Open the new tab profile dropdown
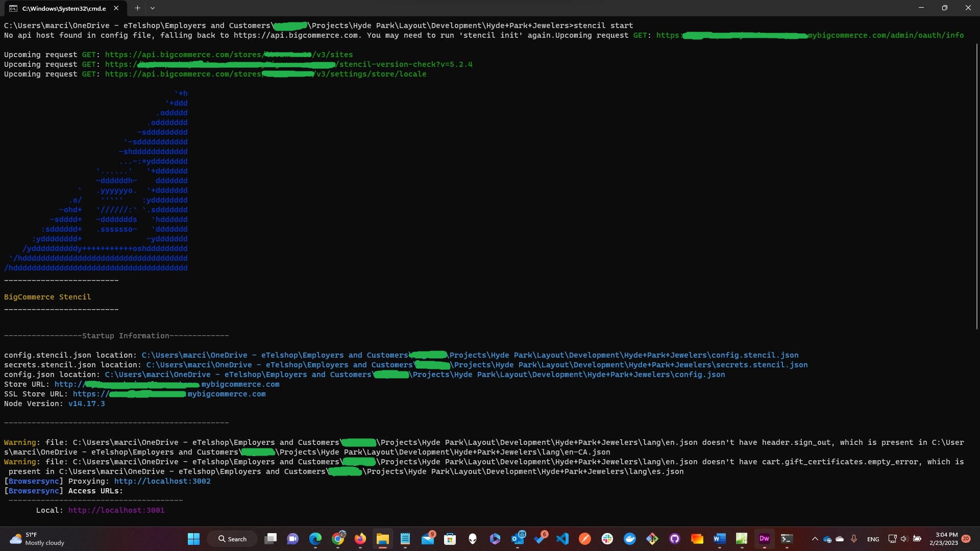Image resolution: width=980 pixels, height=551 pixels. click(x=153, y=8)
